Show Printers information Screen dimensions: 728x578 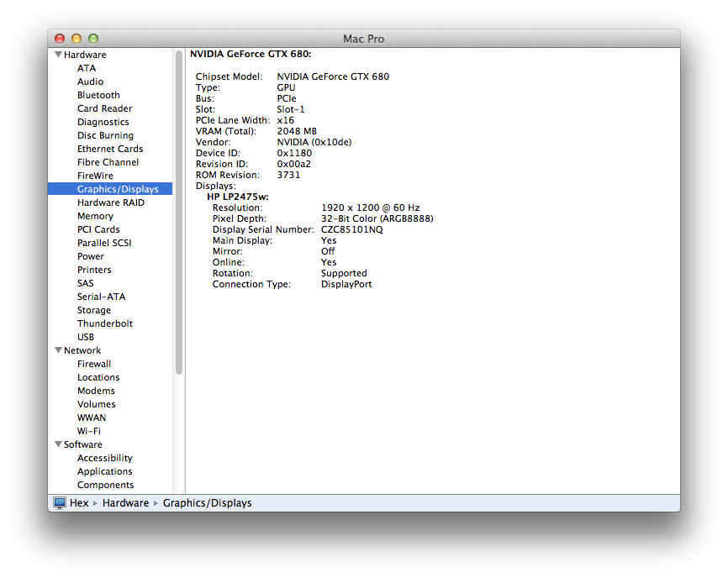click(x=94, y=270)
